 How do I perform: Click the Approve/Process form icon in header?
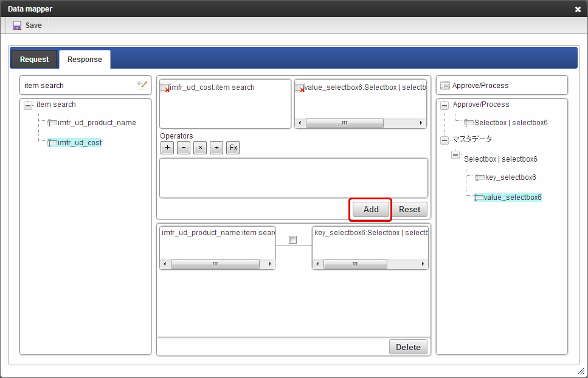tap(445, 86)
